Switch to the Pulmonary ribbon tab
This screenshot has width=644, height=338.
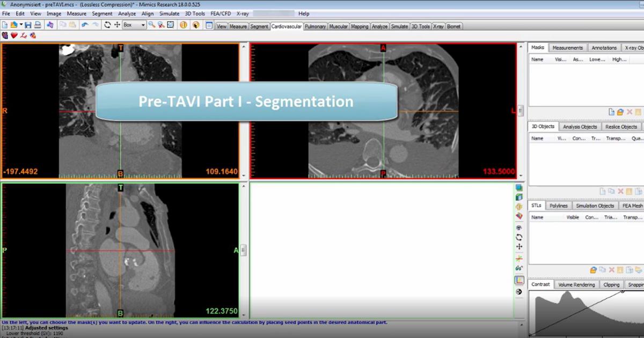(x=315, y=25)
